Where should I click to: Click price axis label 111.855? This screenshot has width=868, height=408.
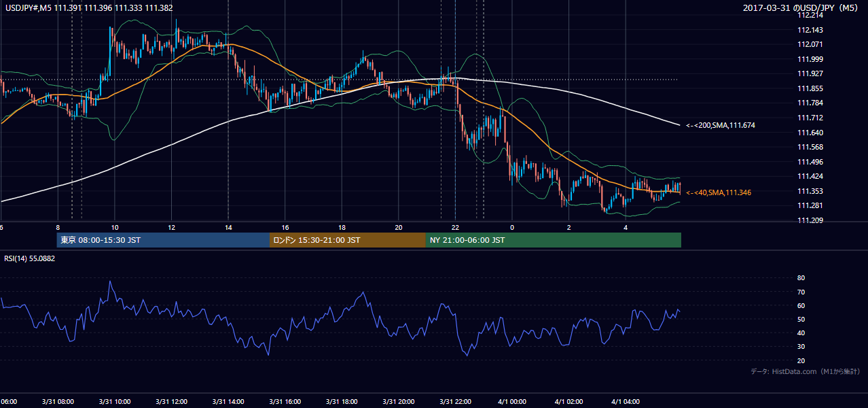pyautogui.click(x=810, y=88)
